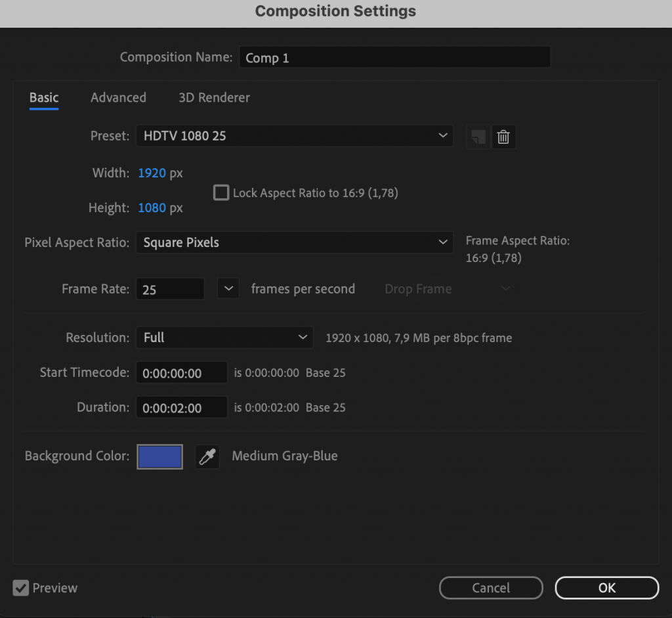
Task: Open the Medium Gray-Blue color swatch
Action: click(x=159, y=456)
